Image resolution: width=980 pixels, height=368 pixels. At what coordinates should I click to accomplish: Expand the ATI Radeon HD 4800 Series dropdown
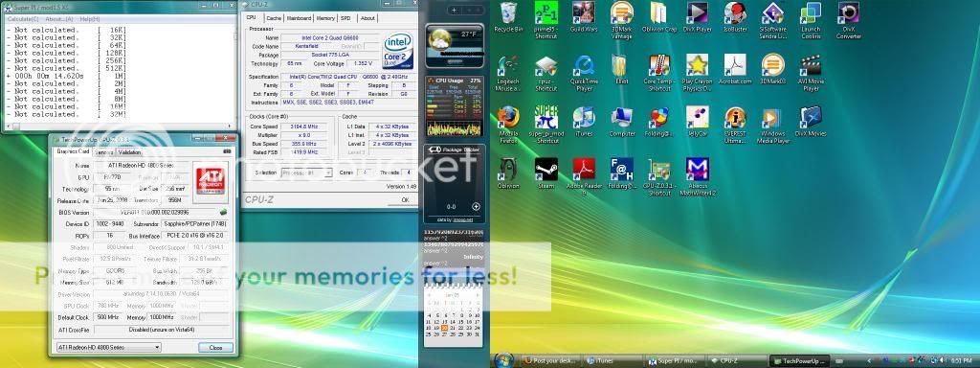[108, 347]
